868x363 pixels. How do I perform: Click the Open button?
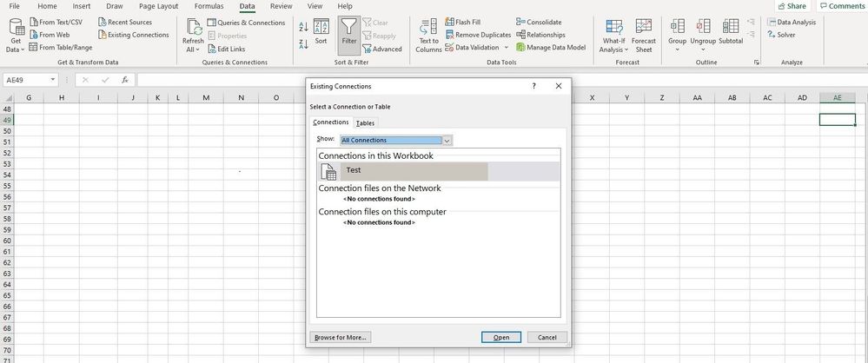point(501,338)
